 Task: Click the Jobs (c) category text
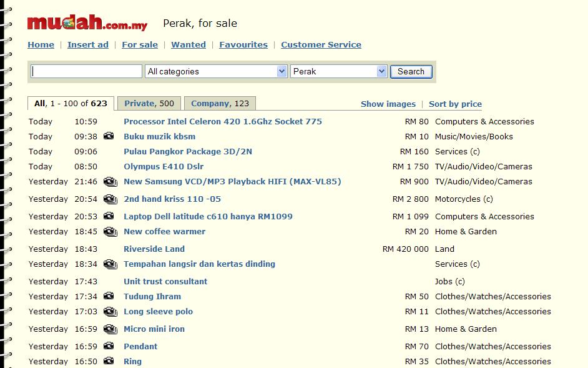point(450,282)
